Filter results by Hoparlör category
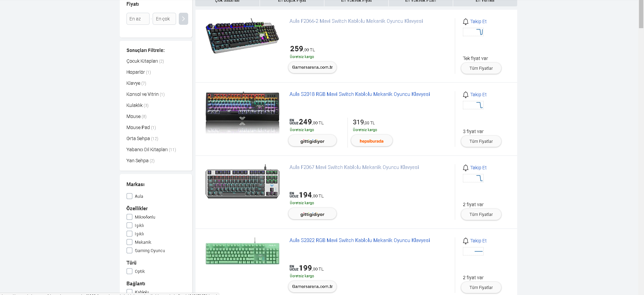The image size is (644, 295). 139,72
